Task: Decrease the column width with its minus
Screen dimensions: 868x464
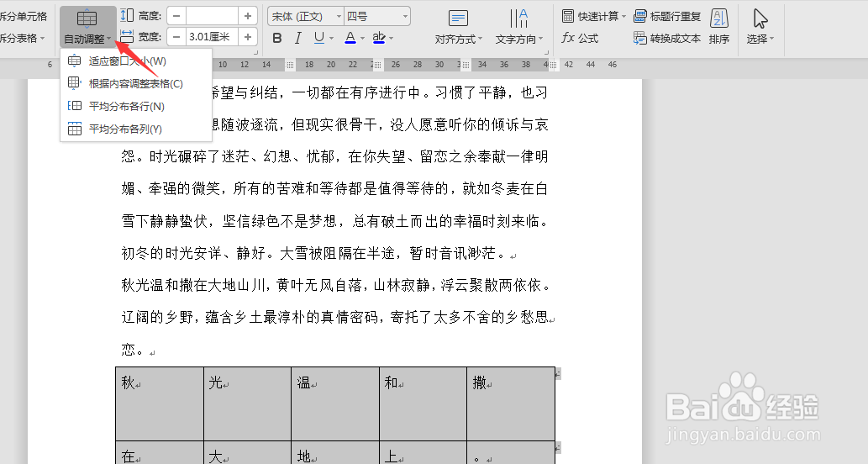Action: 176,37
